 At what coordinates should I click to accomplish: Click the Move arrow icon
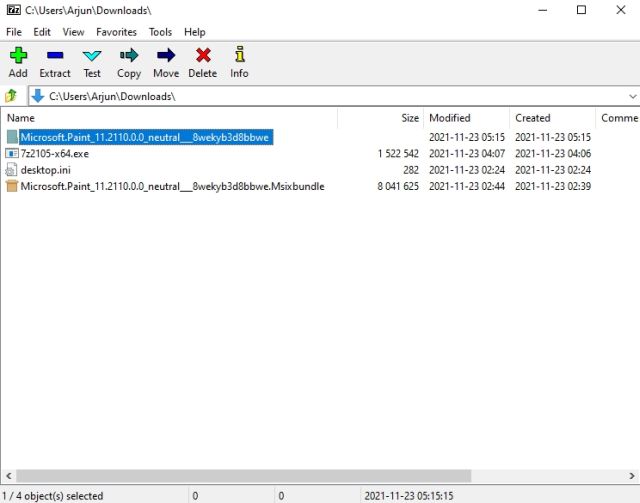[x=166, y=55]
